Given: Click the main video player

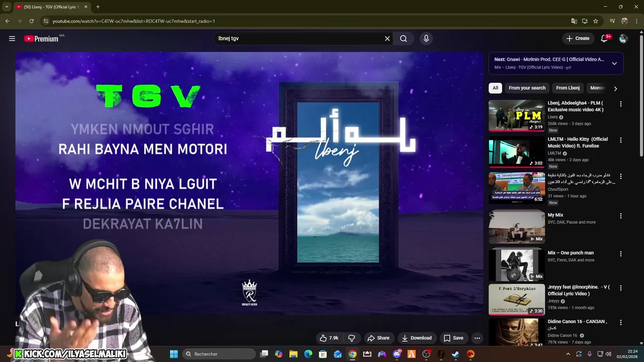Looking at the screenshot, I should 249,184.
